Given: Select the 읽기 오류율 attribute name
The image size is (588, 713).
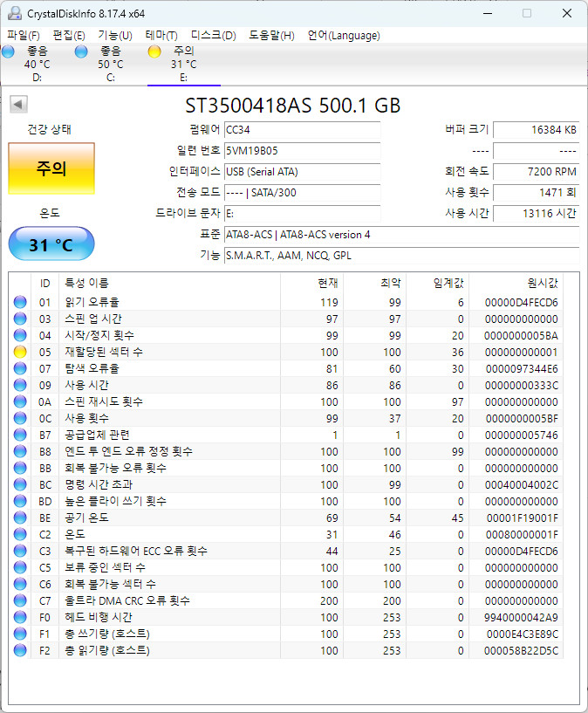Looking at the screenshot, I should click(x=92, y=302).
